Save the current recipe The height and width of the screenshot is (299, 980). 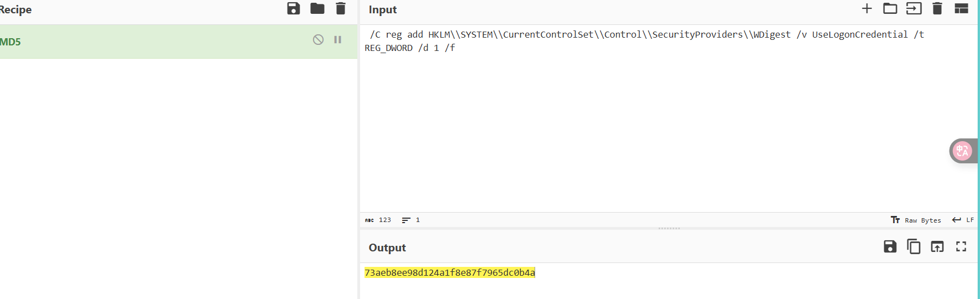coord(294,8)
